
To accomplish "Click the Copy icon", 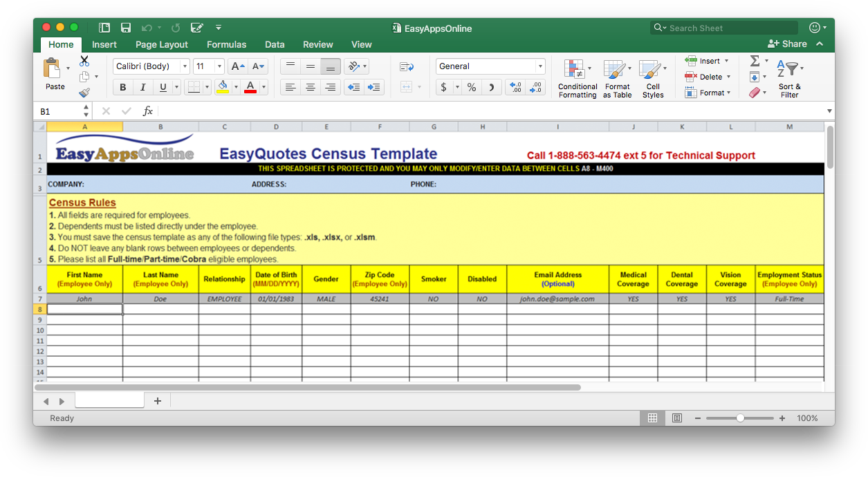I will click(84, 77).
